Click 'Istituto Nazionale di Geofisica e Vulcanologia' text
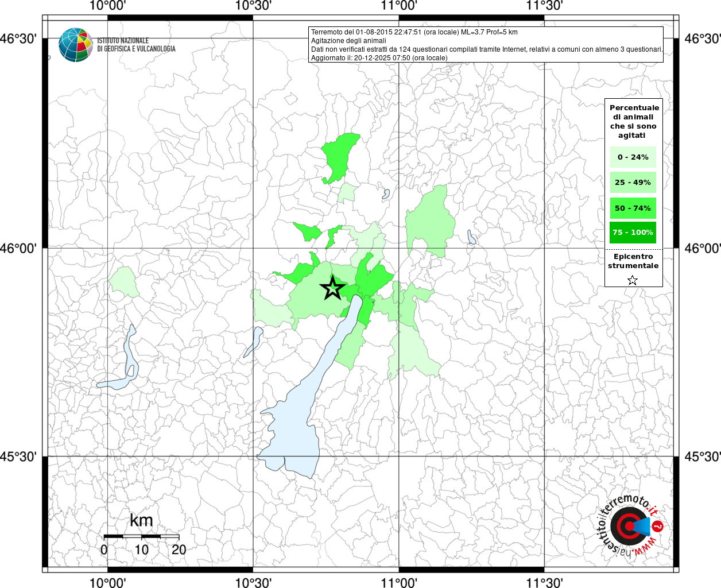 pos(136,45)
